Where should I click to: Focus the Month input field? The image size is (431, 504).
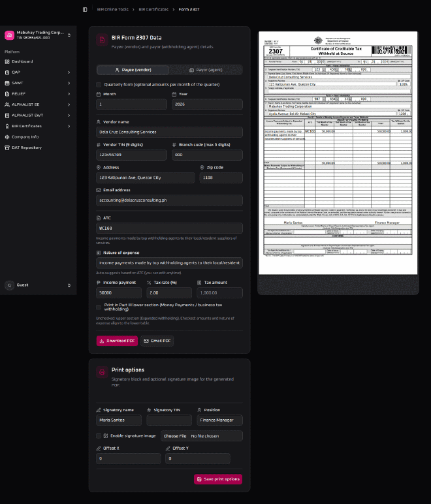[131, 104]
